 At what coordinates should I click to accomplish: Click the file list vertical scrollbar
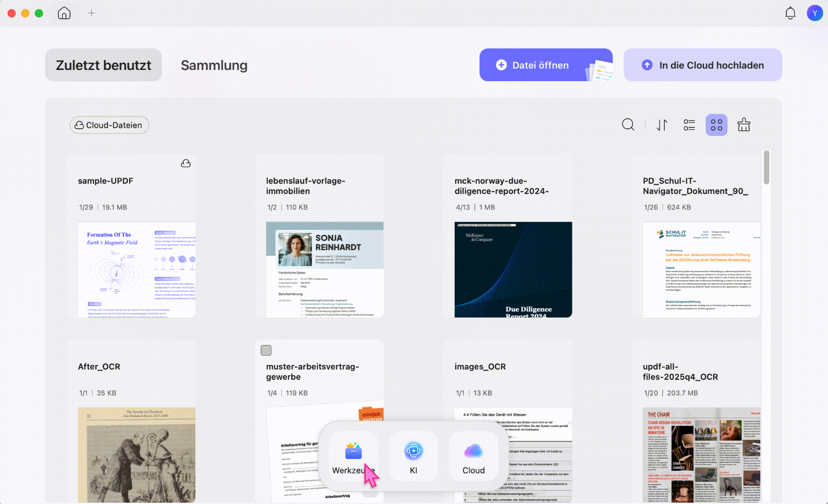(767, 167)
